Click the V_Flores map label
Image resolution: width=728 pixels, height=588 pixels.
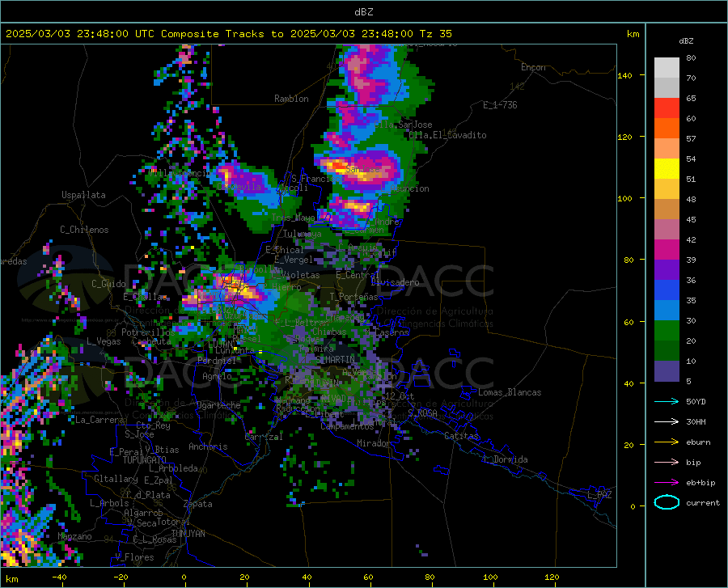pyautogui.click(x=134, y=557)
